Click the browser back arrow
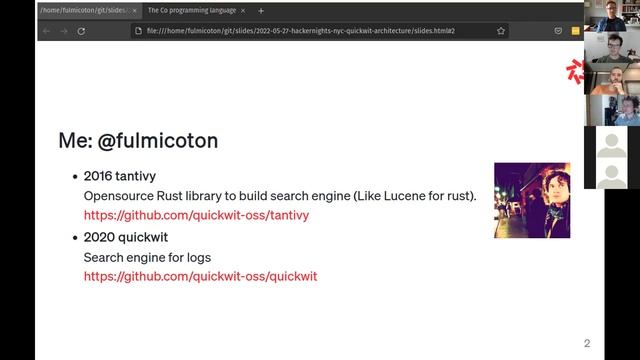The height and width of the screenshot is (360, 640). pos(46,31)
